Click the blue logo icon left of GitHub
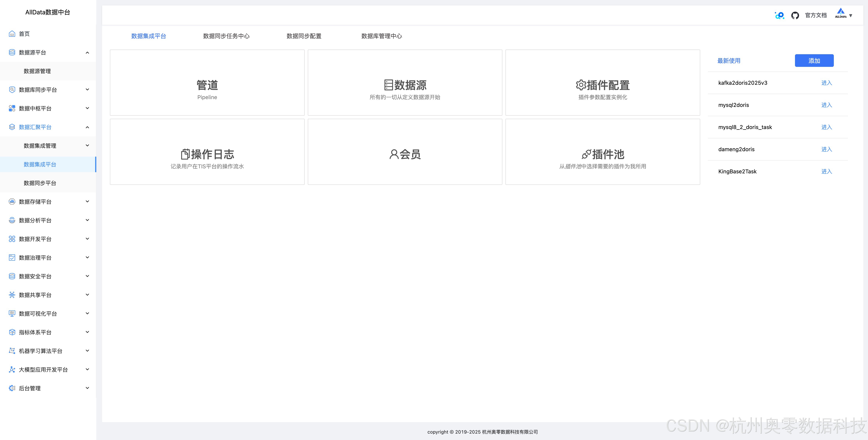 [x=780, y=16]
